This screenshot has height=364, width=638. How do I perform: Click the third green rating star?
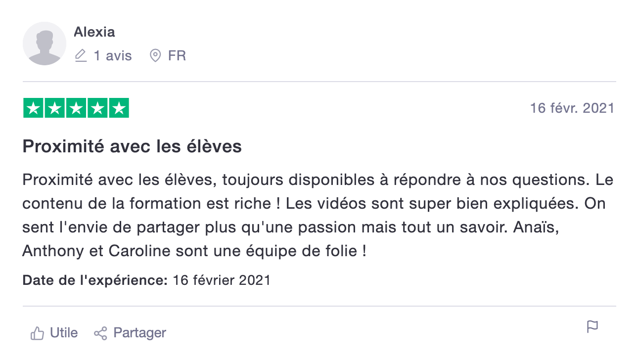tap(76, 108)
